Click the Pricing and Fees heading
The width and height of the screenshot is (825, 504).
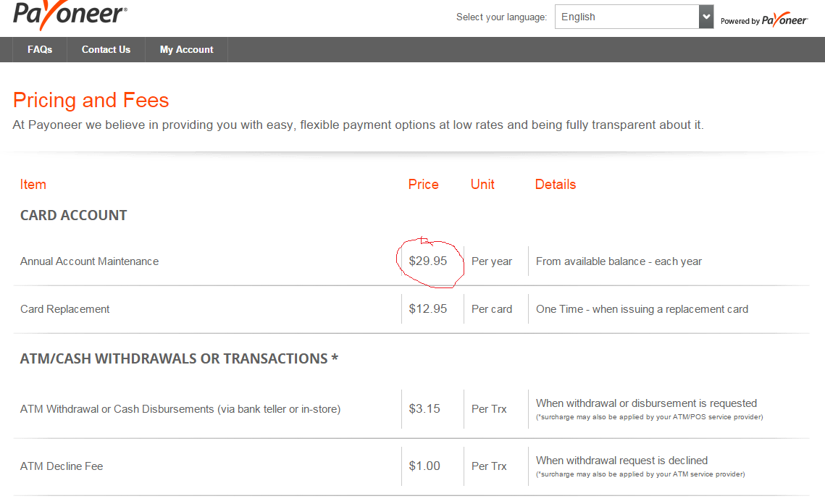(91, 100)
